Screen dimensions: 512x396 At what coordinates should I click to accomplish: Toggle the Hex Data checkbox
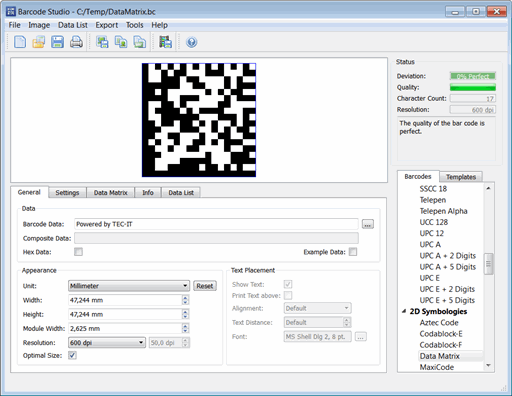pyautogui.click(x=78, y=252)
